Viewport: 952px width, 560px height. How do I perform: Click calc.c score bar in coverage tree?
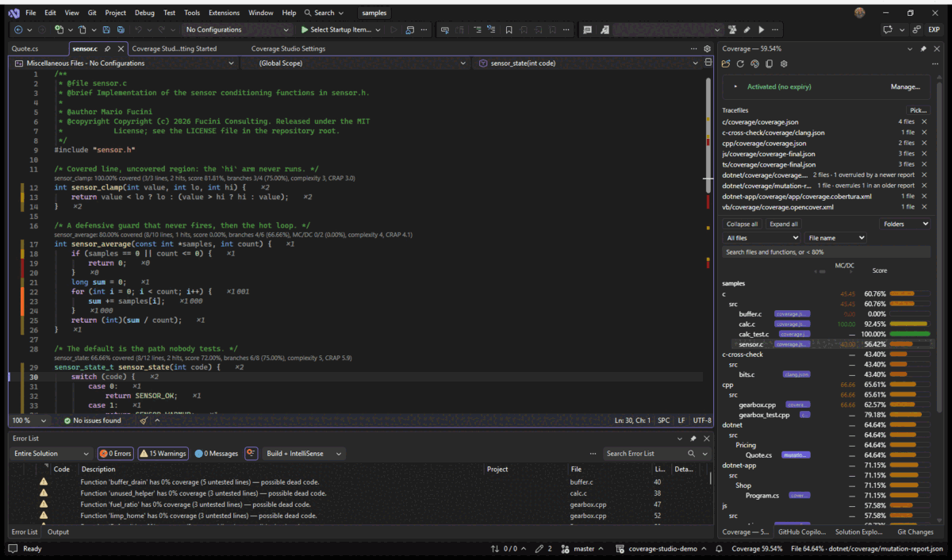click(x=909, y=324)
